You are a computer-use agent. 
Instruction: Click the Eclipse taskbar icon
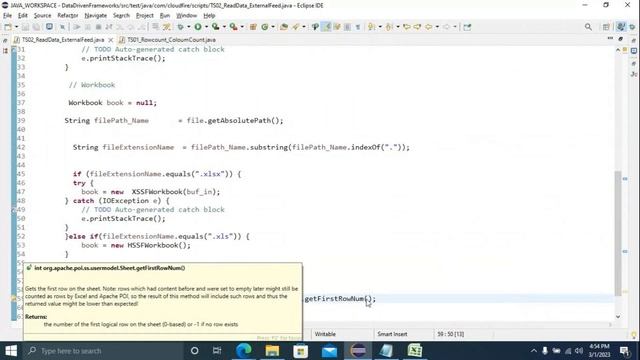point(358,351)
